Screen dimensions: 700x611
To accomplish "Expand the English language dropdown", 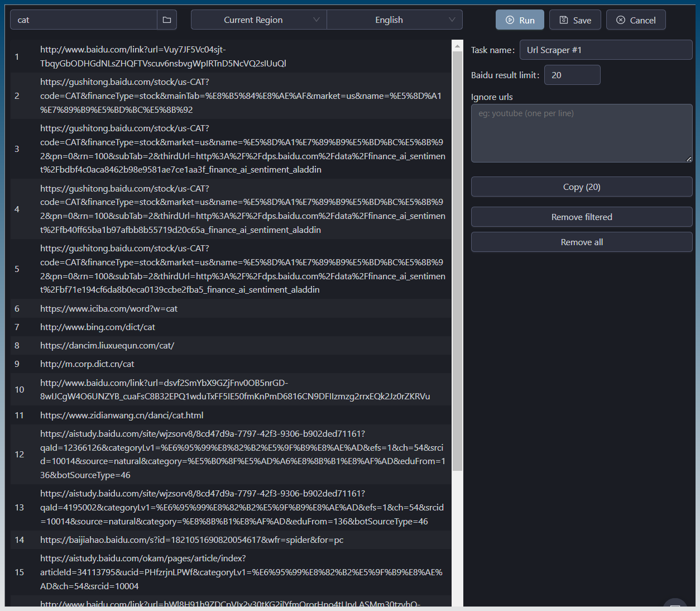I will pos(394,20).
